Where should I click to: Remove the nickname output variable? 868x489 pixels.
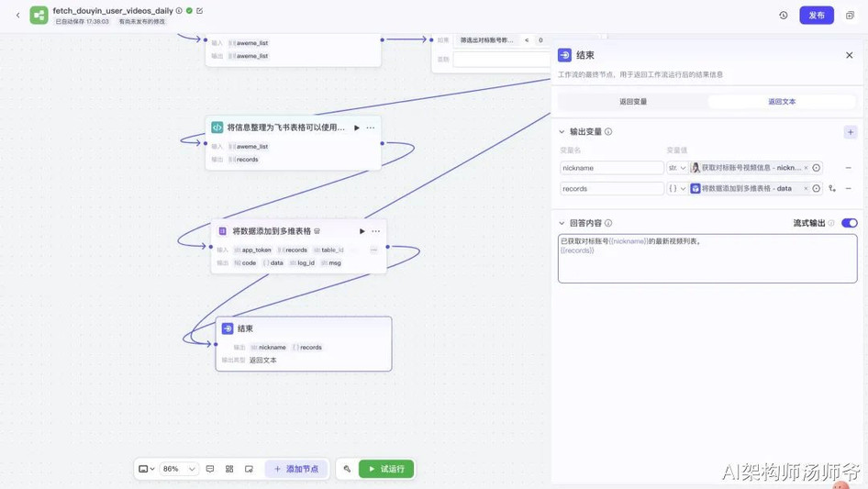click(848, 168)
